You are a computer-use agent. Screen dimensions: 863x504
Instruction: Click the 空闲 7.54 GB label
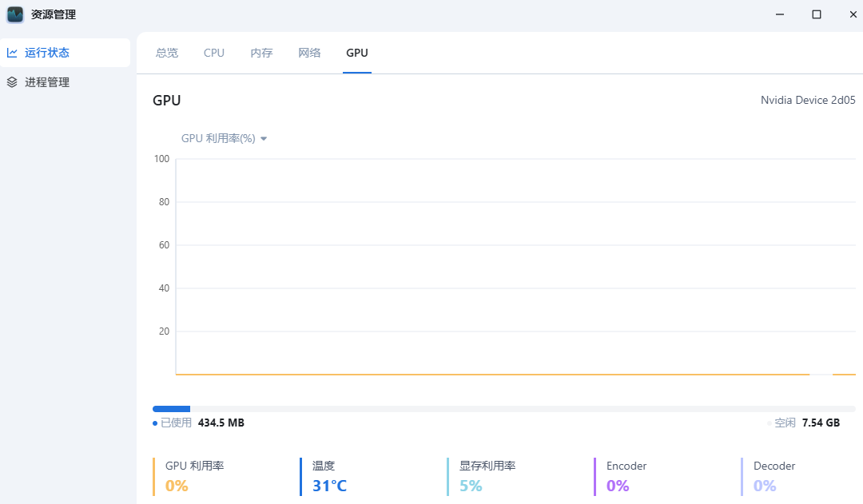click(x=804, y=423)
